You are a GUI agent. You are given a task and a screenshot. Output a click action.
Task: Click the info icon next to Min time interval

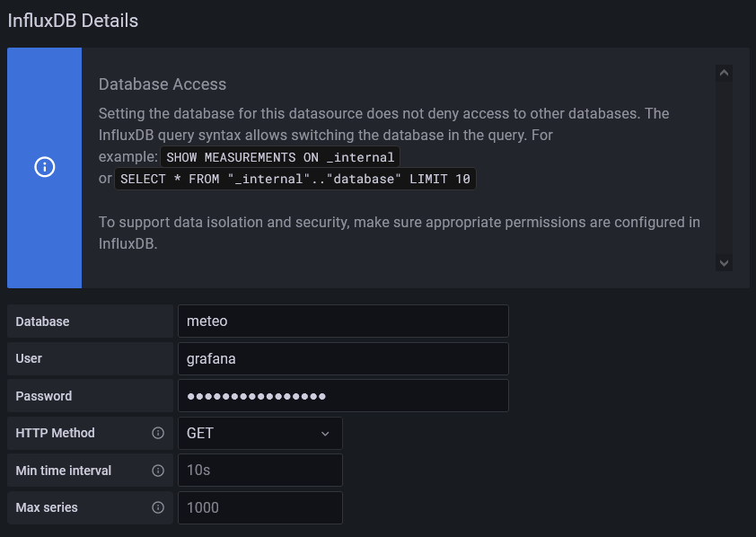point(160,470)
